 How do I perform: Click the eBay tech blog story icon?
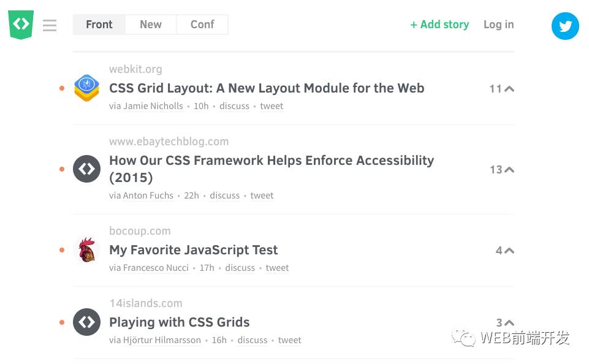pos(86,169)
